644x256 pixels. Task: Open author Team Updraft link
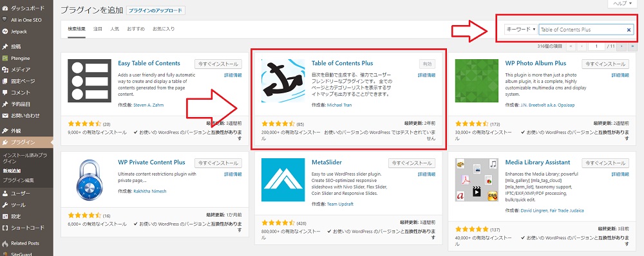tap(340, 204)
